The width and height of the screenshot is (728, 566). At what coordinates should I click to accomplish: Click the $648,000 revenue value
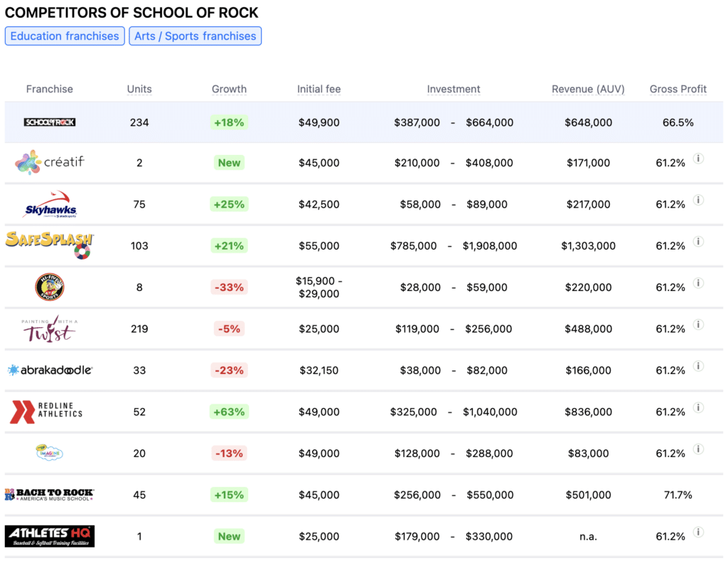pyautogui.click(x=588, y=122)
